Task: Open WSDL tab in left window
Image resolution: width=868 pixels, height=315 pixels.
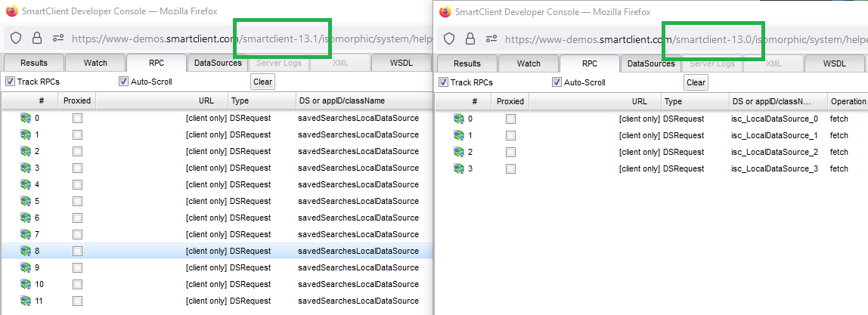Action: coord(401,63)
